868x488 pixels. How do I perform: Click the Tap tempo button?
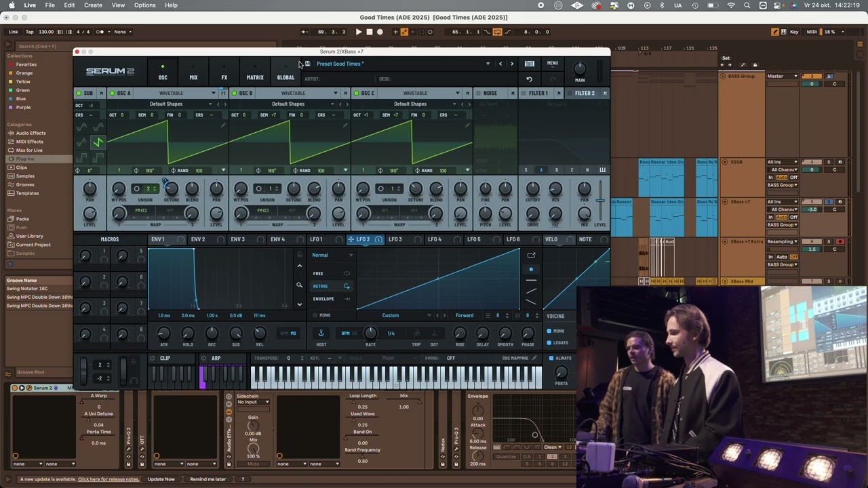tap(29, 32)
